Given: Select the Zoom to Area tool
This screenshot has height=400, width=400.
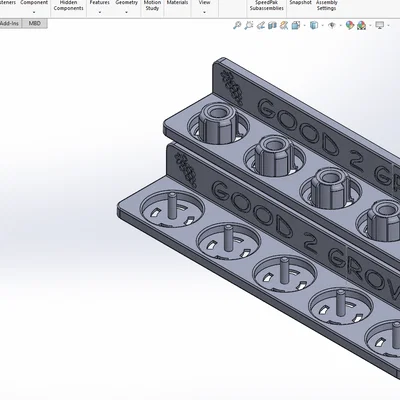Looking at the screenshot, I should pos(249,25).
